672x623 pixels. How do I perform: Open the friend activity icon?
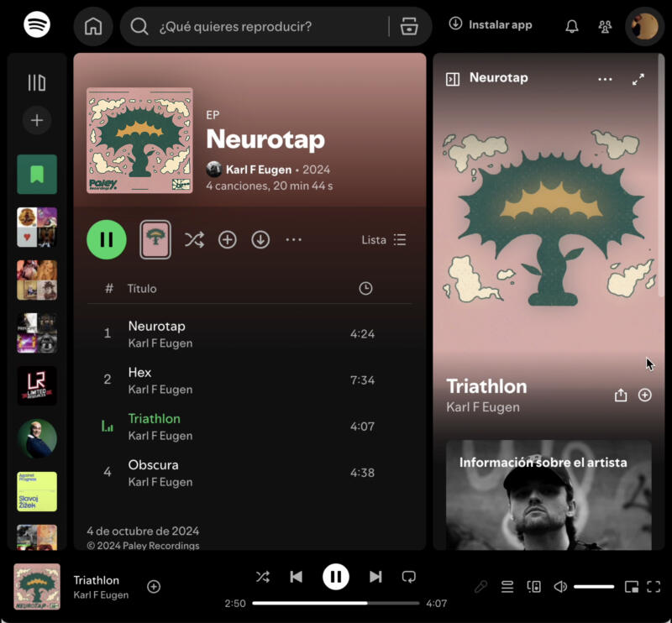[x=605, y=27]
